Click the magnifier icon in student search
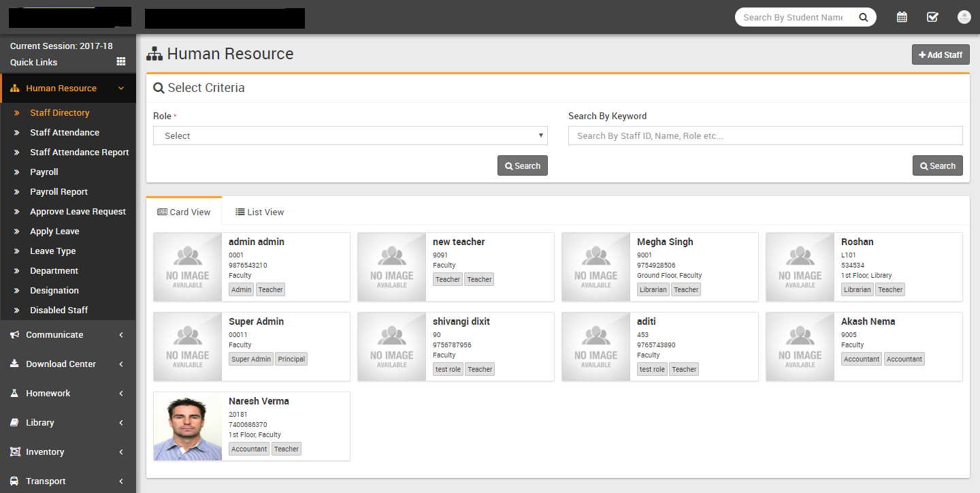This screenshot has width=980, height=493. (x=864, y=18)
